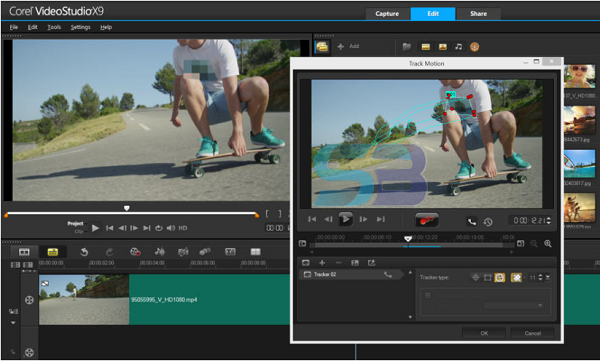Image resolution: width=600 pixels, height=361 pixels.
Task: Select the Tracker 02 row
Action: tap(351, 274)
